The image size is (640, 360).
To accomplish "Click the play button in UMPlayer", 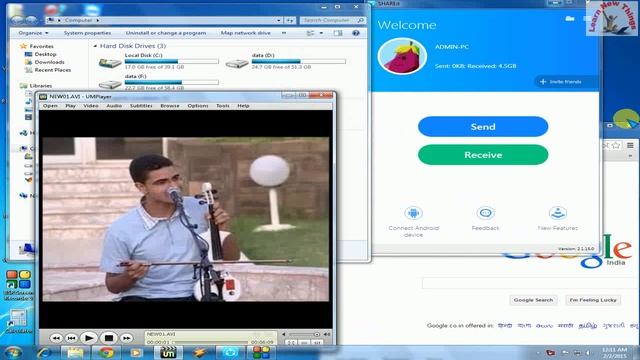I will pos(89,338).
